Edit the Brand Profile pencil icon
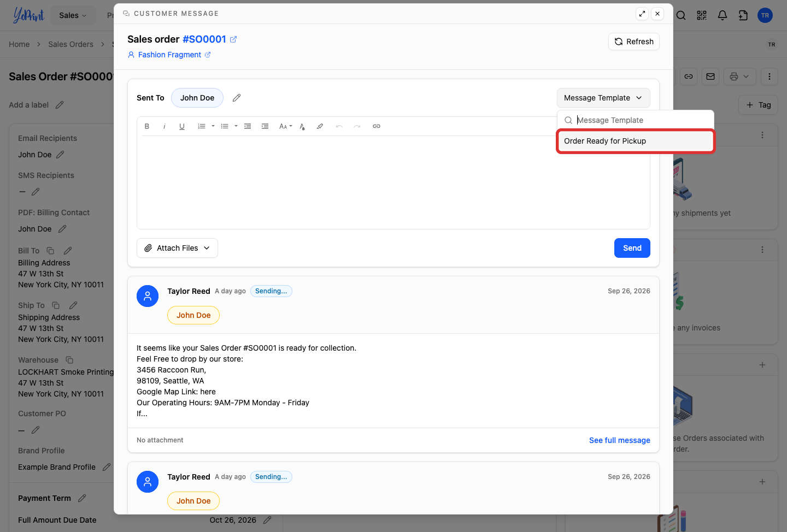 pyautogui.click(x=107, y=467)
